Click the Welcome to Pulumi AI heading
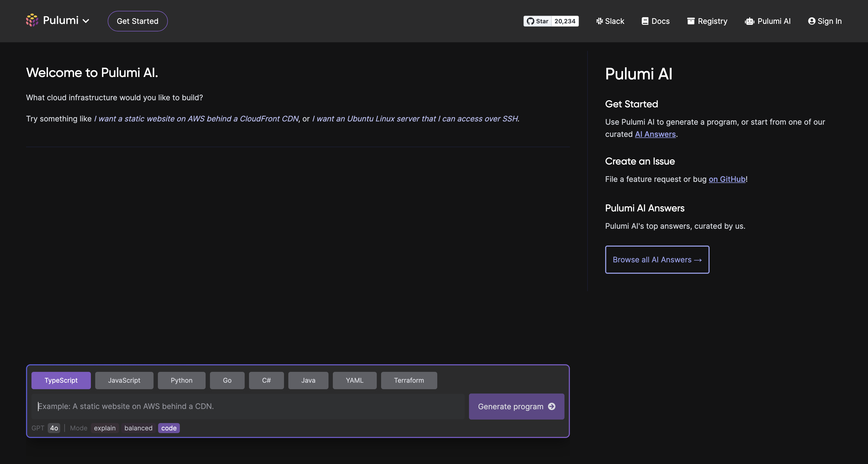 [x=92, y=73]
